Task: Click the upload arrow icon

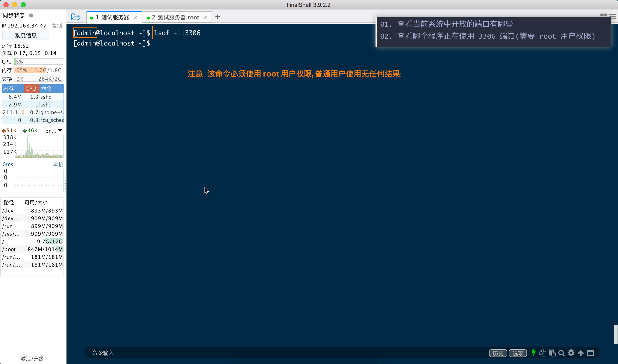Action: (x=581, y=353)
